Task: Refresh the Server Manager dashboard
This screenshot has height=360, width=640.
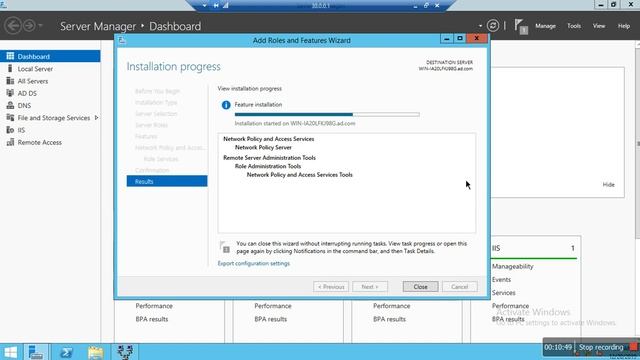Action: coord(493,26)
